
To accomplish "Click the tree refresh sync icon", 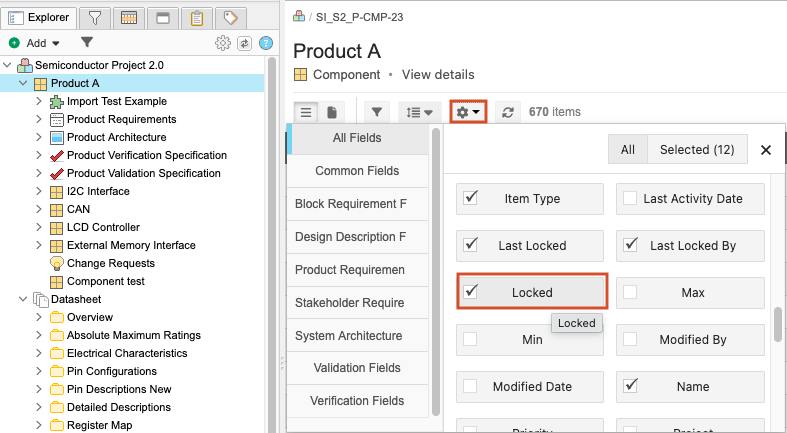I will tap(244, 43).
